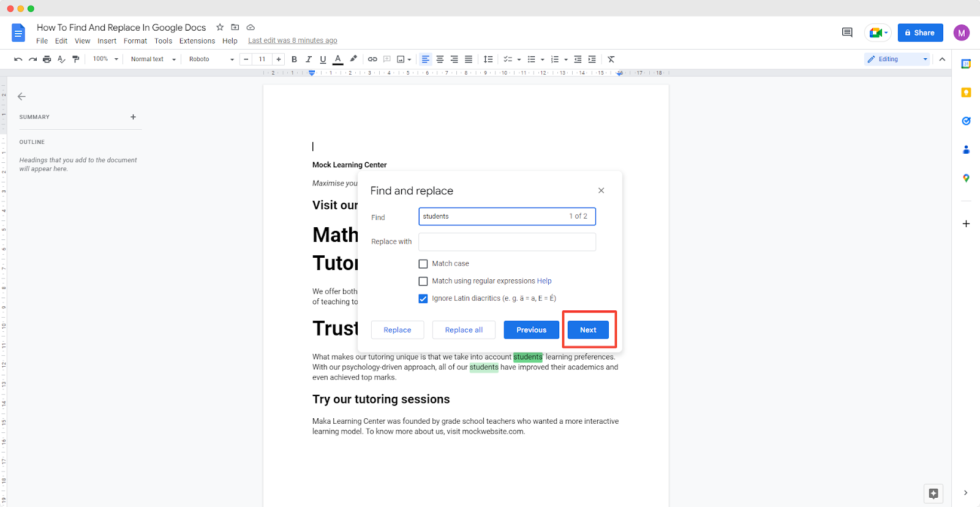The height and width of the screenshot is (507, 980).
Task: Open Google Calendar in side panel
Action: 966,64
